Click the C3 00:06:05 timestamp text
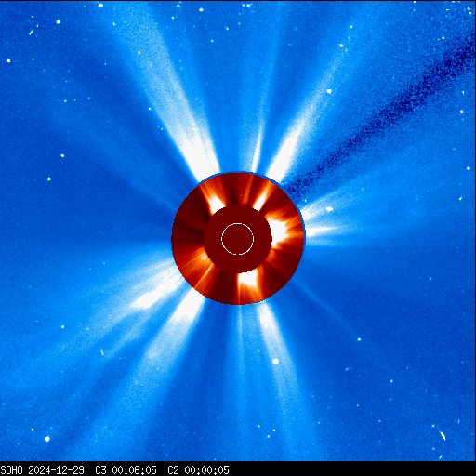 coord(126,470)
